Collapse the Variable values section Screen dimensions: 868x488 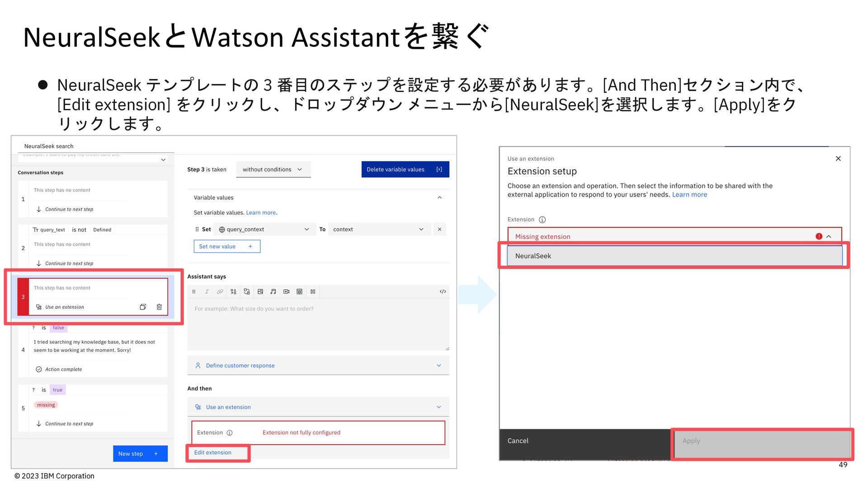click(439, 198)
